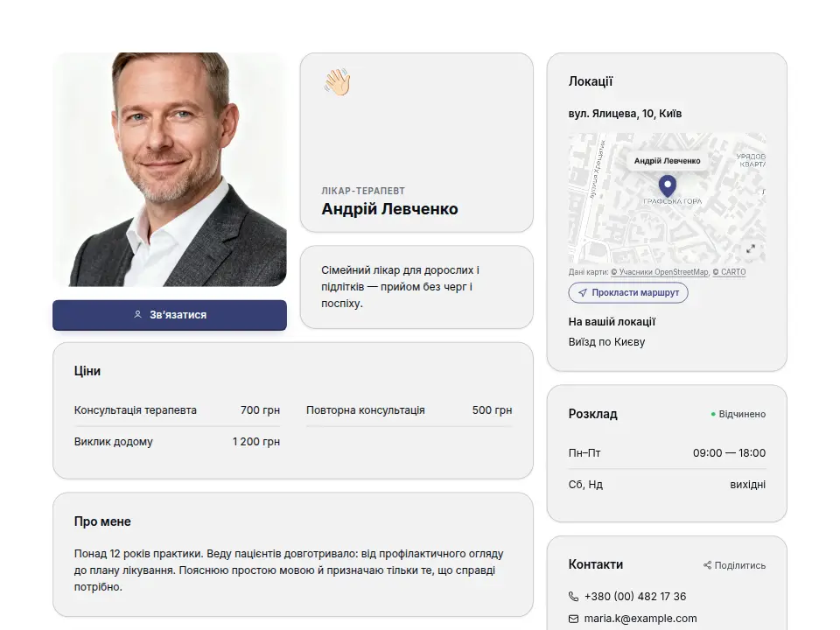The height and width of the screenshot is (630, 840).
Task: Click the Про мене section heading
Action: (102, 521)
